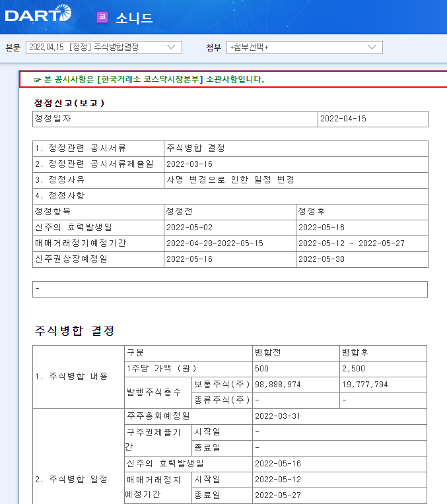The width and height of the screenshot is (447, 504).
Task: Click the 정정후 listing date 2022-05-30
Action: 322,259
